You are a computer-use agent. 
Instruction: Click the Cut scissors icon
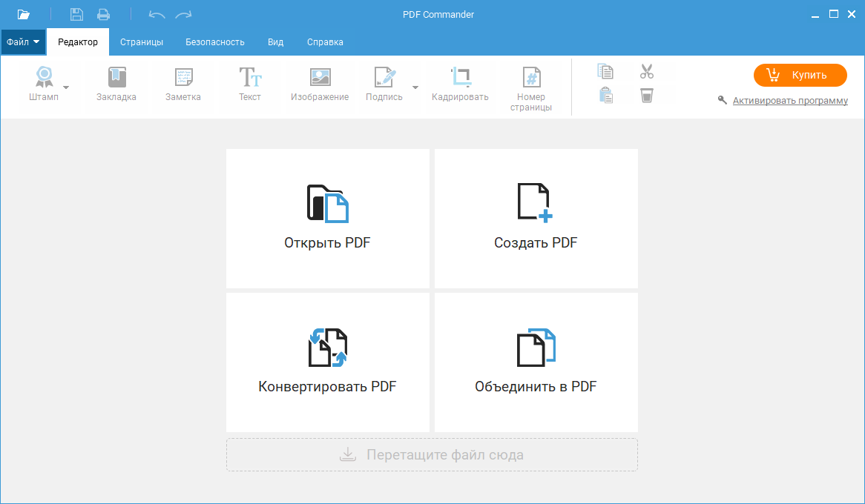click(647, 71)
